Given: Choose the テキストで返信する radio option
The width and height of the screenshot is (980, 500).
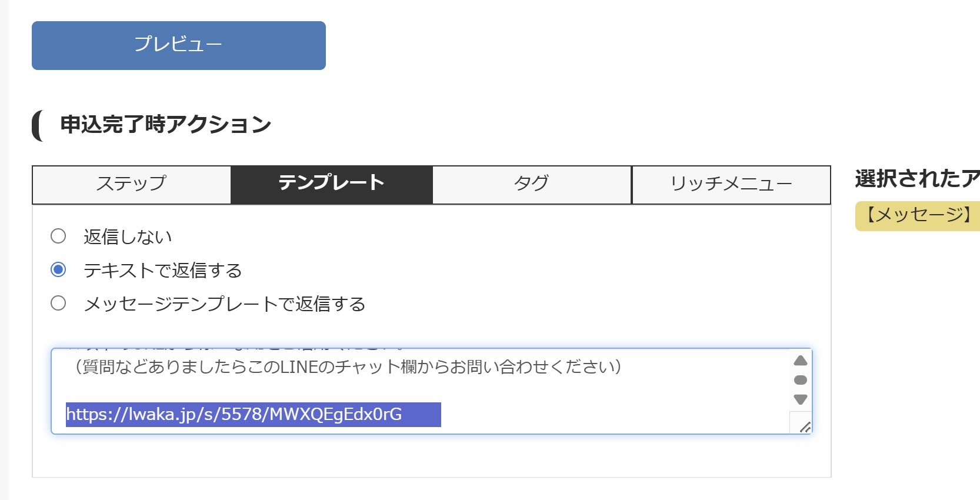Looking at the screenshot, I should coord(58,269).
